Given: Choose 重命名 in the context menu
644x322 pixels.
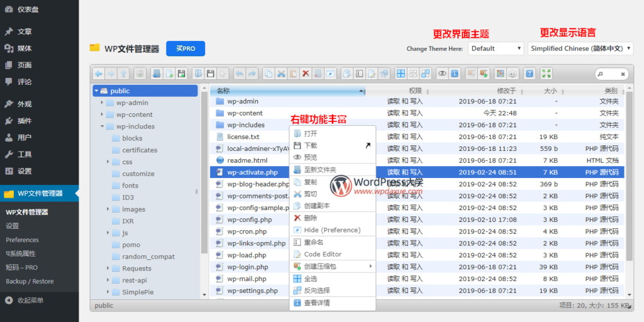Looking at the screenshot, I should point(333,242).
